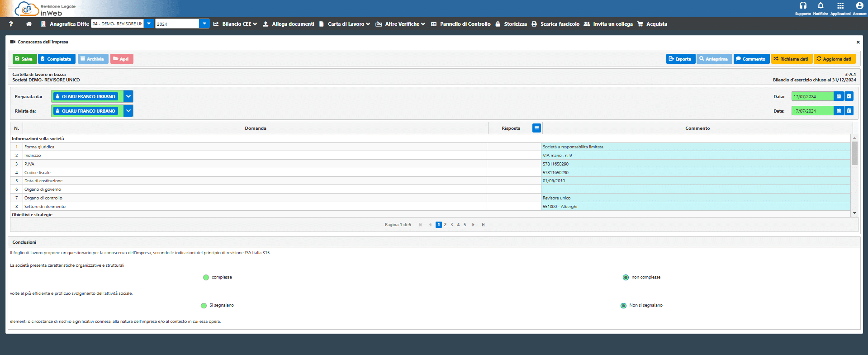Open calendar picker for Rivista da date
Image resolution: width=868 pixels, height=355 pixels.
839,111
